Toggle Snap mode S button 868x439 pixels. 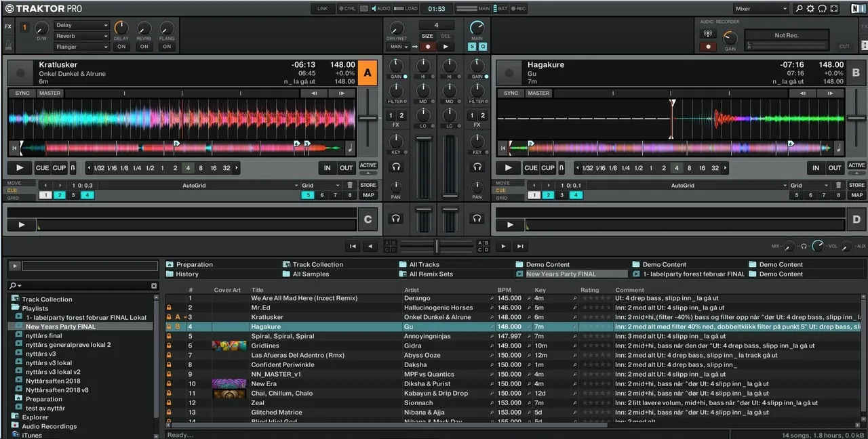(x=473, y=47)
